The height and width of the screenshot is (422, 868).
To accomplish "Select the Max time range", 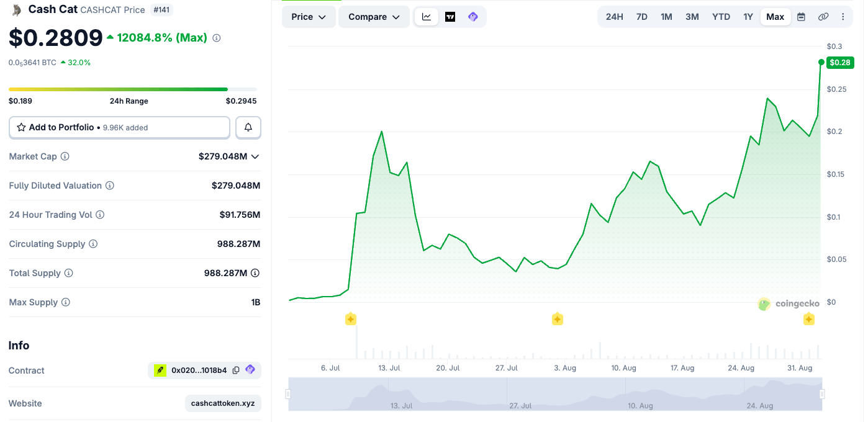I will [775, 17].
